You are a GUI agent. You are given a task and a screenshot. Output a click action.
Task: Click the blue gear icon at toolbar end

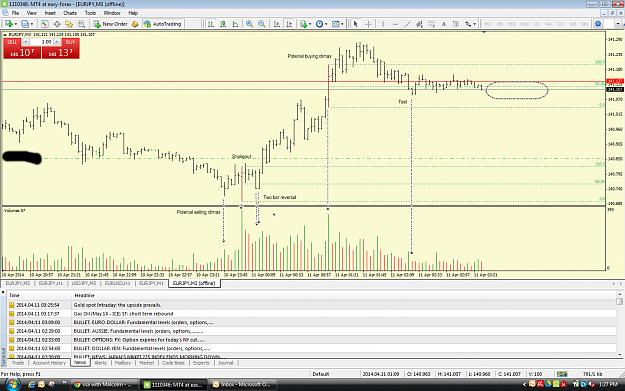[x=598, y=24]
